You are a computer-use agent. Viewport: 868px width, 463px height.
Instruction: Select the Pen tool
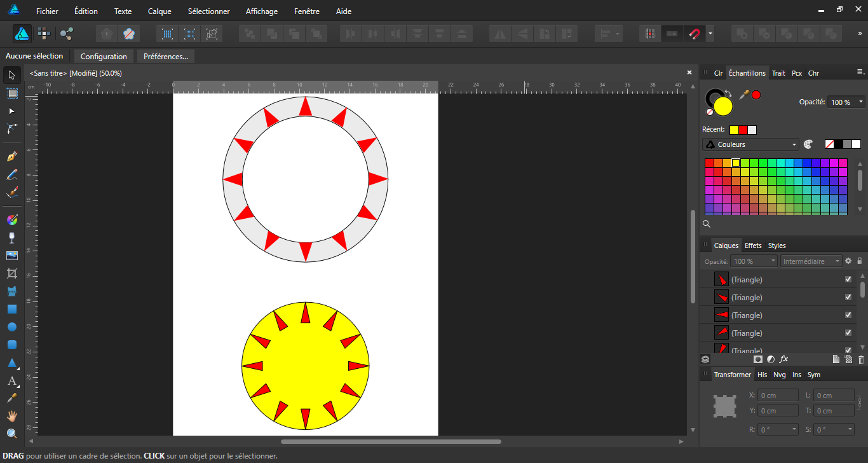click(11, 156)
